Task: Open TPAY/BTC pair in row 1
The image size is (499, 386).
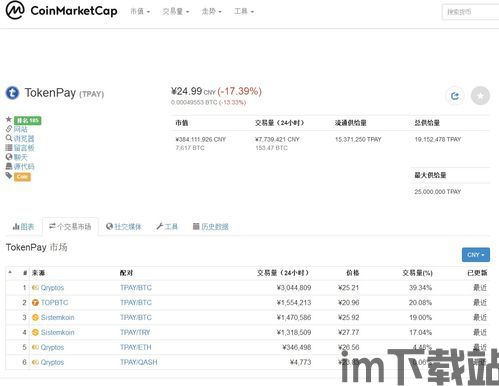Action: pos(136,288)
